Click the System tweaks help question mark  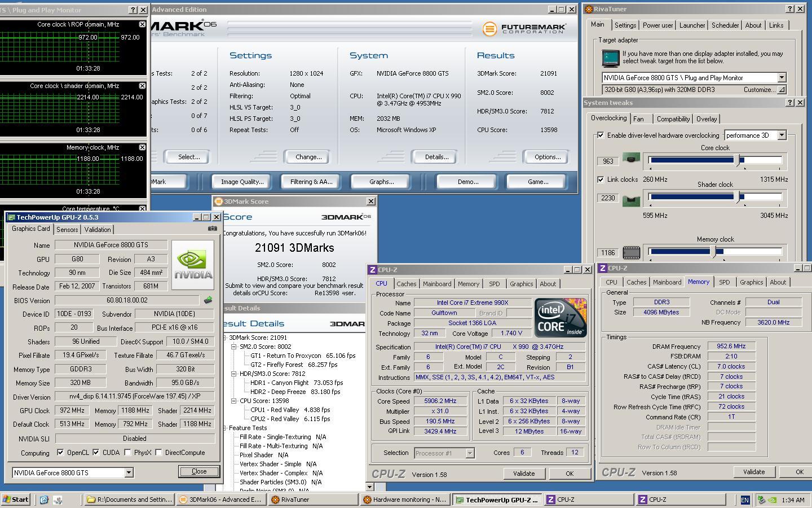pos(790,102)
